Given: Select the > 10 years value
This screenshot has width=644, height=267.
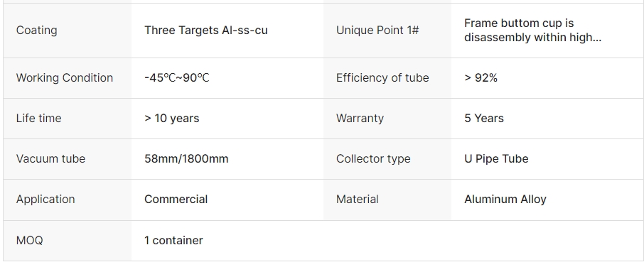Looking at the screenshot, I should [172, 119].
